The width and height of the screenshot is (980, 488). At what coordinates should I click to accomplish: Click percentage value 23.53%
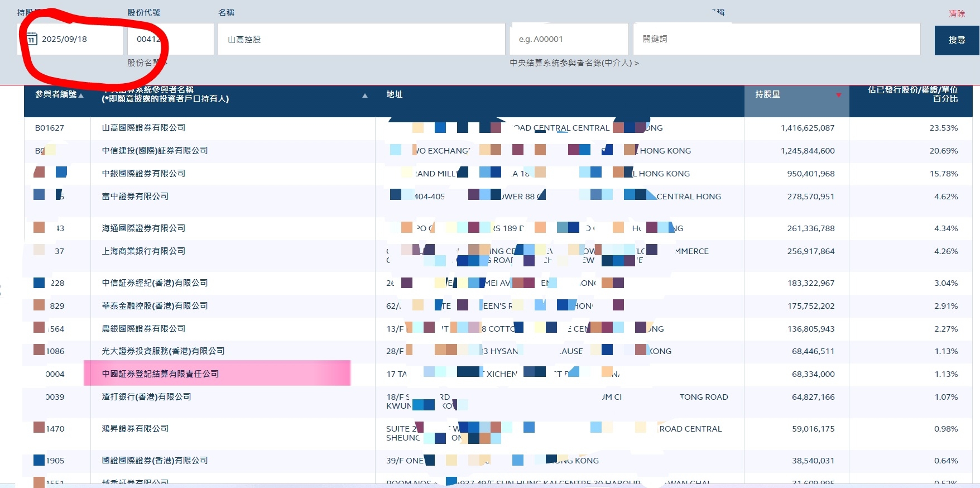coord(943,128)
